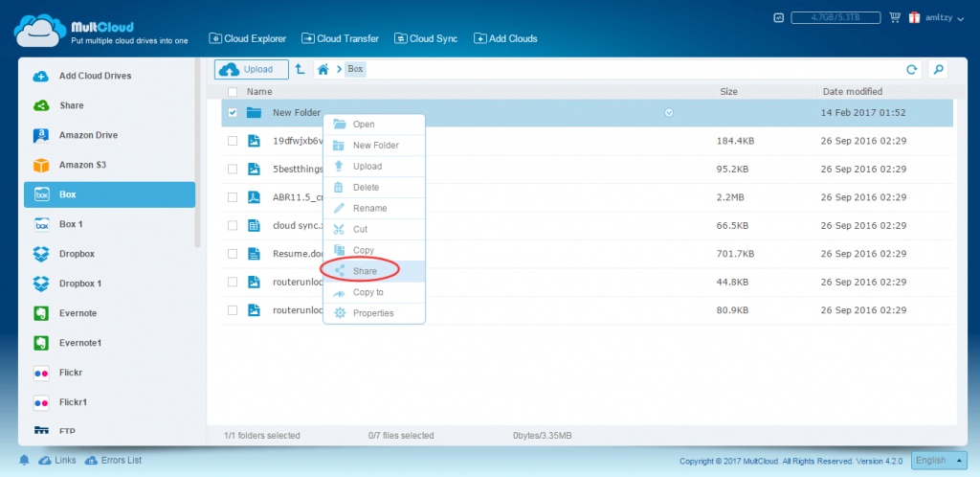Select Amazon Drive in sidebar
Image resolution: width=980 pixels, height=477 pixels.
(x=109, y=135)
